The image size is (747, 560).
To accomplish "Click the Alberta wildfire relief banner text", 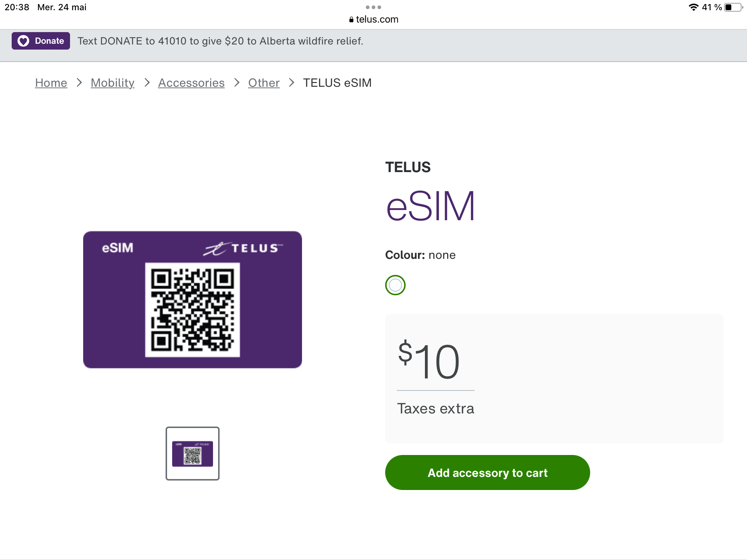I will pyautogui.click(x=220, y=41).
